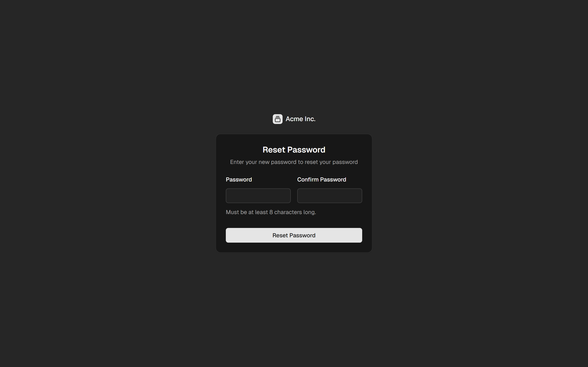The image size is (588, 367).
Task: Click the Reset Password heading
Action: pos(294,149)
